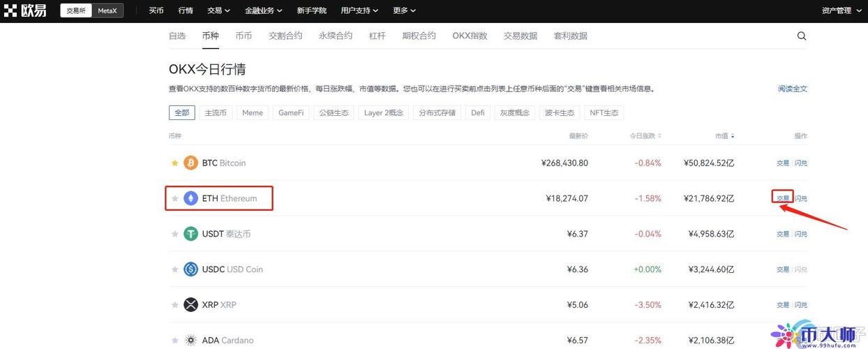Filter by Defi category

click(478, 112)
